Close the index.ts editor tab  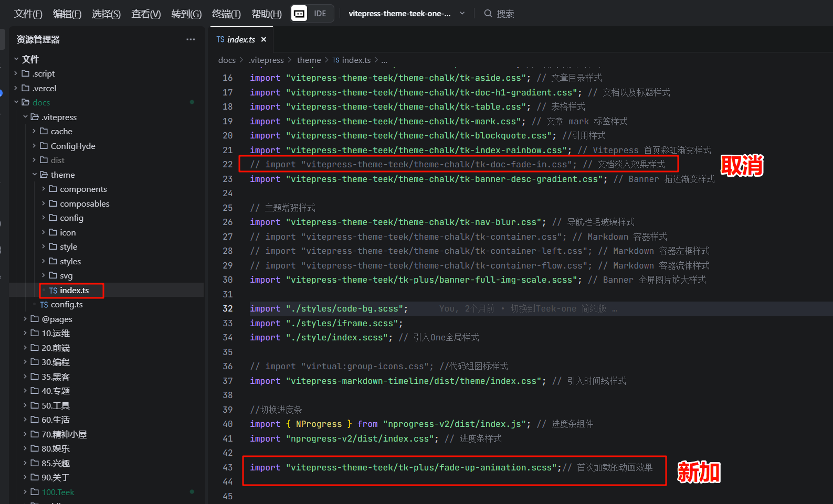point(263,39)
